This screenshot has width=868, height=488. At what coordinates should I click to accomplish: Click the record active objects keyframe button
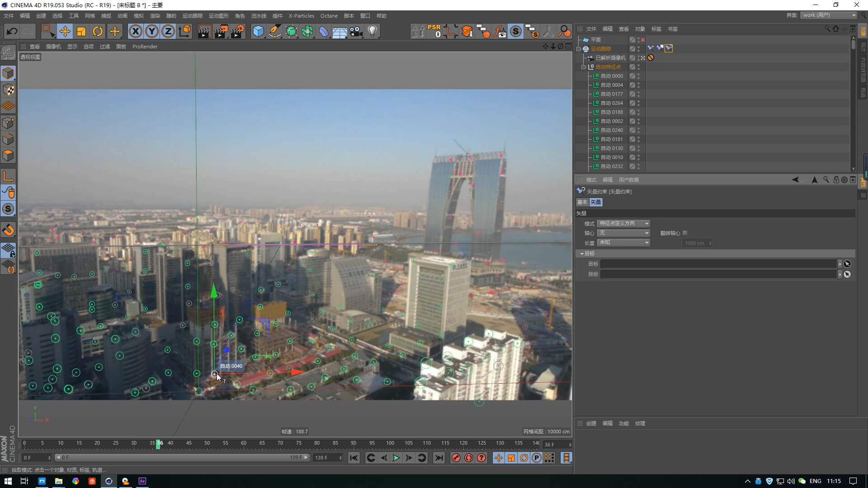tap(456, 458)
